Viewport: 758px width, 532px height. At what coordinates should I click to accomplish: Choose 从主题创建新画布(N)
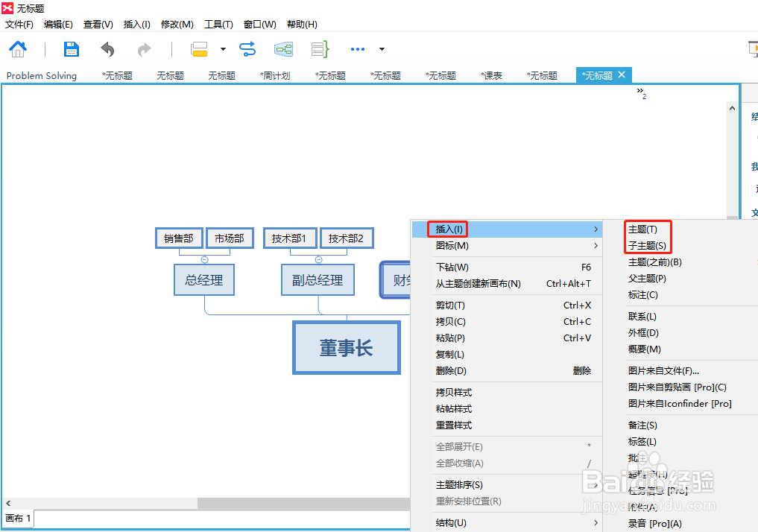point(507,284)
